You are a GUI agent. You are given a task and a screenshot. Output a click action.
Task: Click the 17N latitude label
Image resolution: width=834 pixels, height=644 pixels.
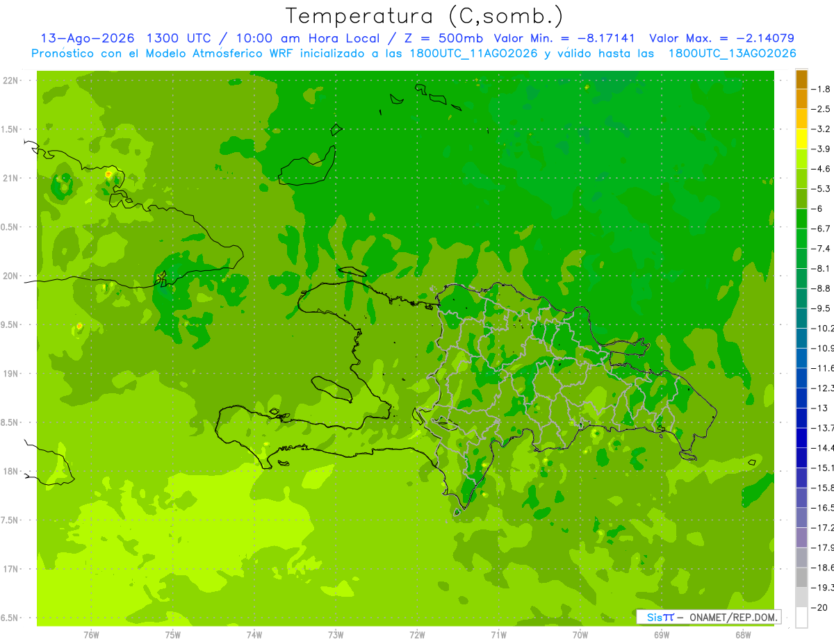point(10,569)
